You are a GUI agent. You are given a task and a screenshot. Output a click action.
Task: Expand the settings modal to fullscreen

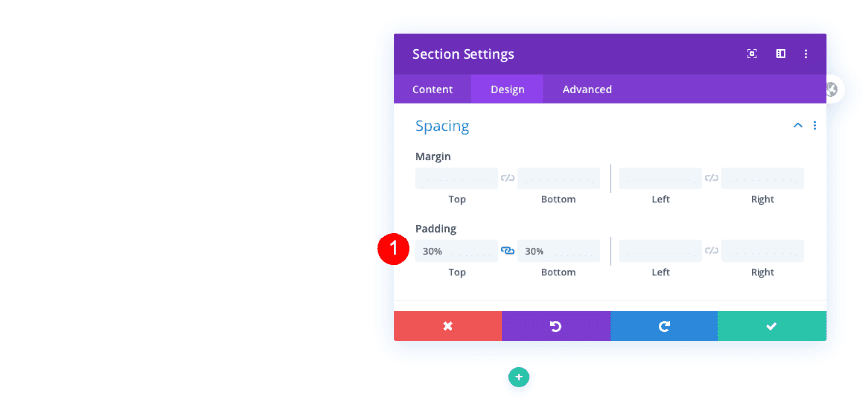[752, 54]
